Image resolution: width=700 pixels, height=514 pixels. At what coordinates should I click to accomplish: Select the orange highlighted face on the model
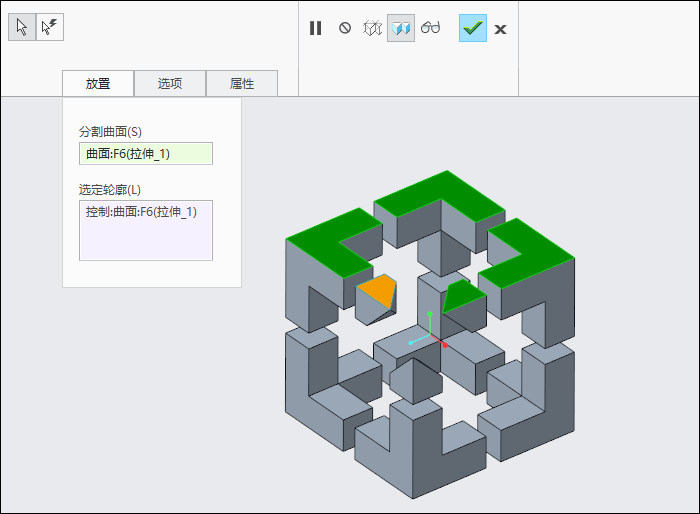379,290
